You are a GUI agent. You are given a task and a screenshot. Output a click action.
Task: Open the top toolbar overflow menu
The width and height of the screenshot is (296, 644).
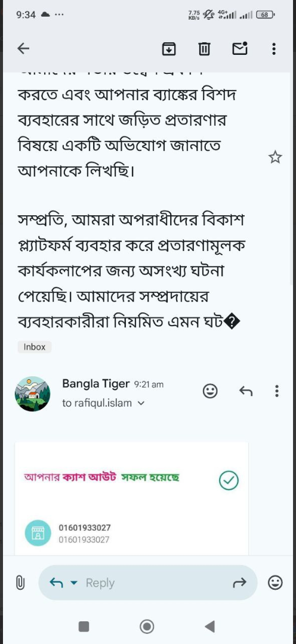(x=274, y=49)
